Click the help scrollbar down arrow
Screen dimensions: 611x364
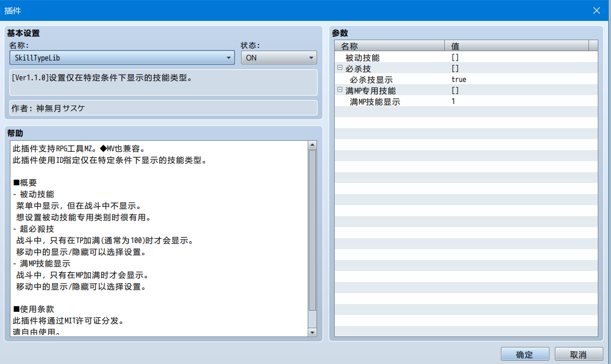(312, 333)
